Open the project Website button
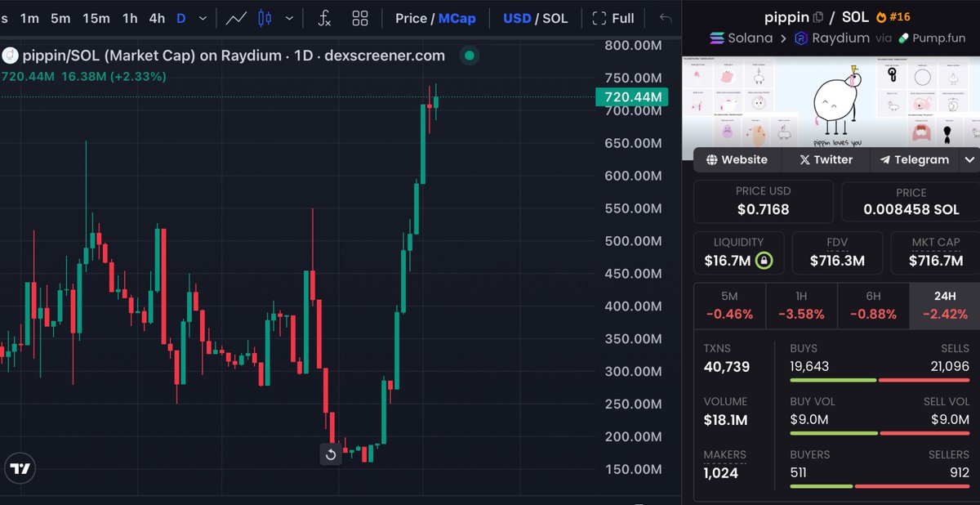 point(736,159)
